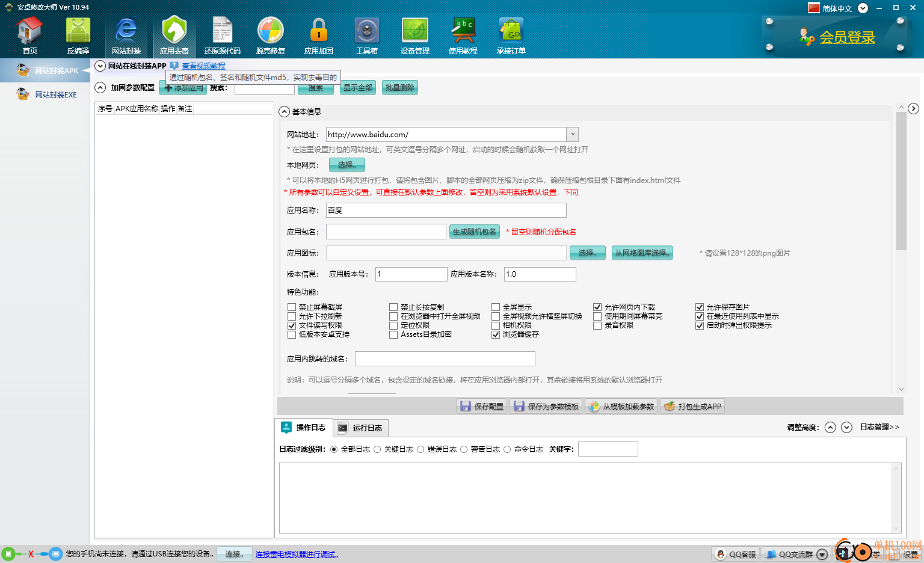Viewport: 924px width, 563px height.
Task: Open the 脱壳修复 tool icon
Action: point(271,36)
